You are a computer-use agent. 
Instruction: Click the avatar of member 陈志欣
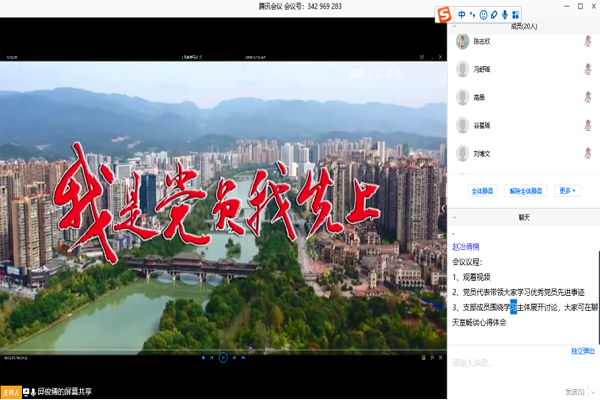[x=463, y=42]
